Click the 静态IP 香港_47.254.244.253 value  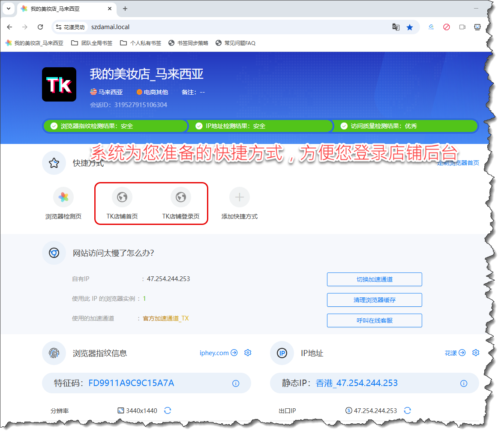357,383
